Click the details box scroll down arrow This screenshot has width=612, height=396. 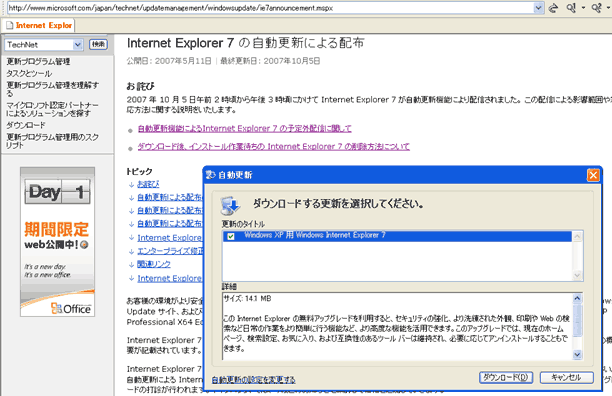[577, 354]
